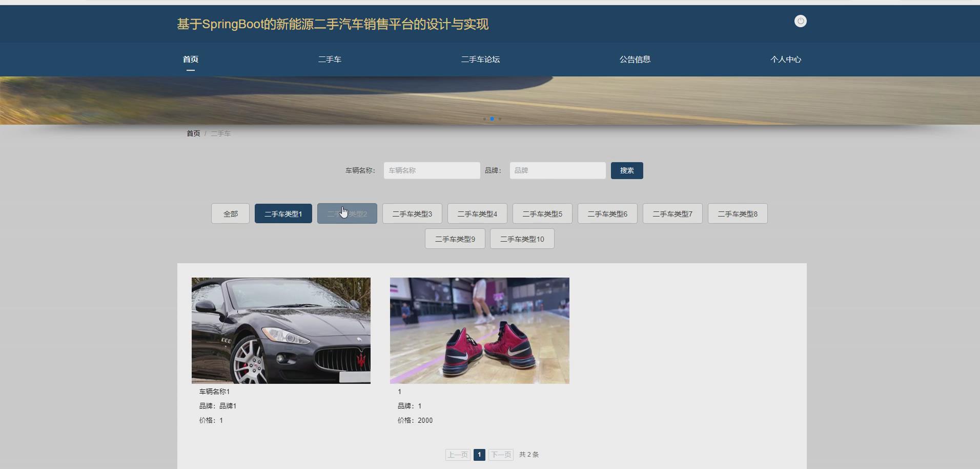Select the 二手车类型1 filter
Screen dimensions: 980x469
283,214
